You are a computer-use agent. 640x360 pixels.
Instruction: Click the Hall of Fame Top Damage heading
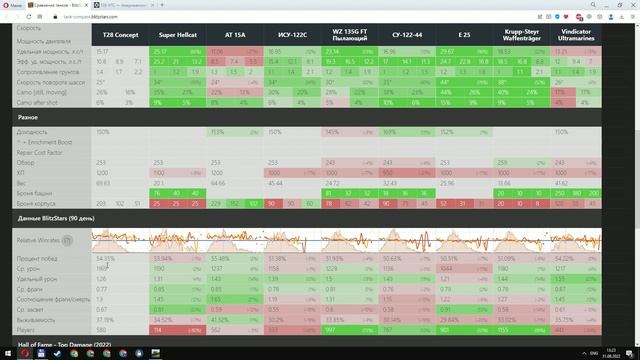(64, 344)
